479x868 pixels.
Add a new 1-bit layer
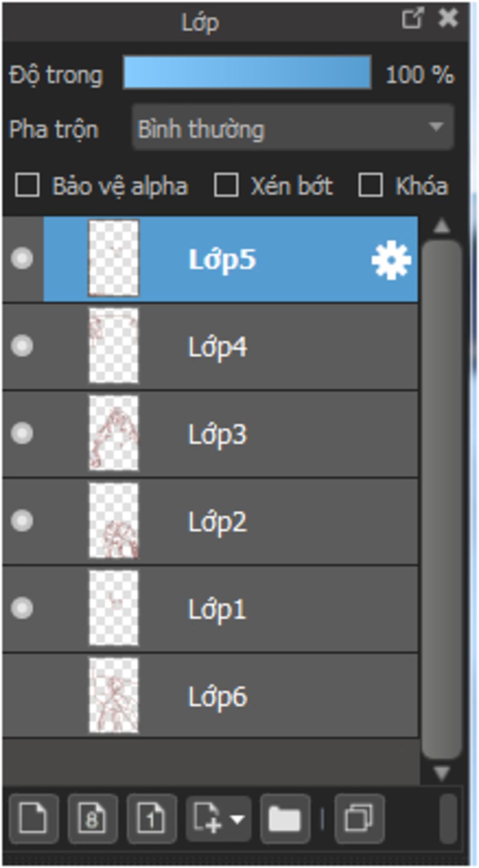pyautogui.click(x=152, y=818)
